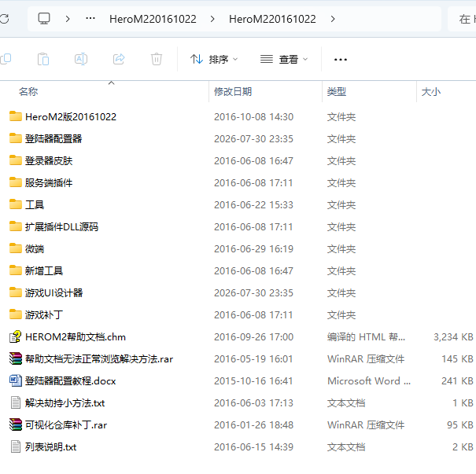Click the Paste toolbar icon
Viewport: 476px width, 474px height.
[43, 59]
